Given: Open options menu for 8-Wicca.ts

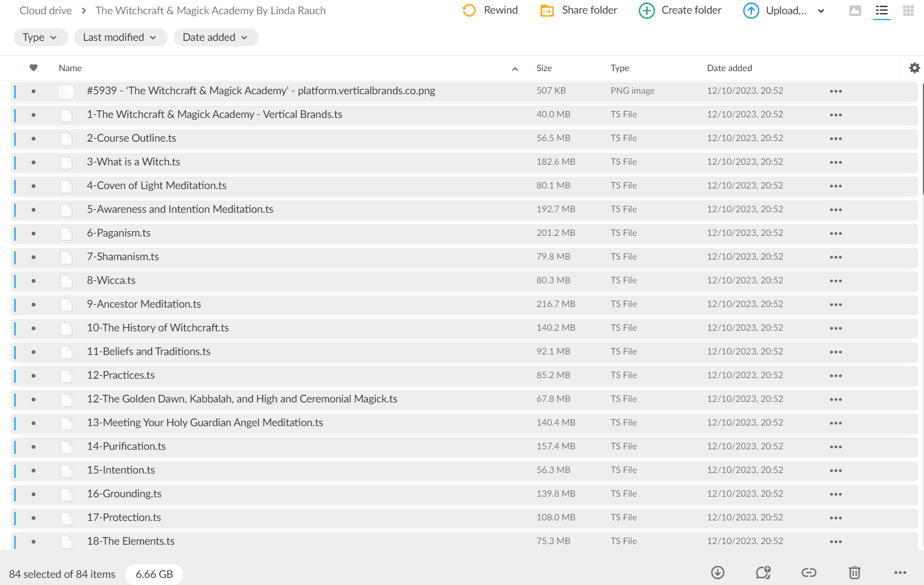Looking at the screenshot, I should click(836, 281).
